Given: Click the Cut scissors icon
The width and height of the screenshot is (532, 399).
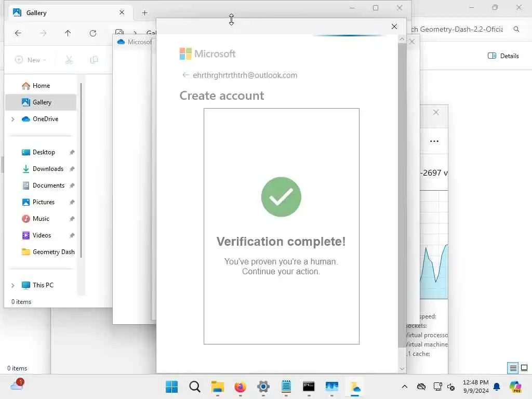Looking at the screenshot, I should (x=69, y=60).
